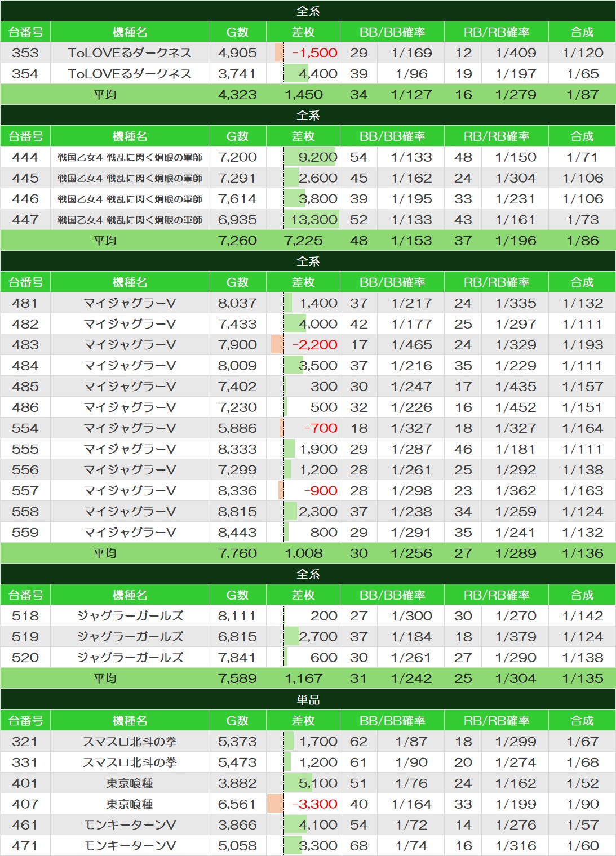Screen dimensions: 616x856
Task: Select RB probability 1/181 in row 555
Action: coord(516,449)
